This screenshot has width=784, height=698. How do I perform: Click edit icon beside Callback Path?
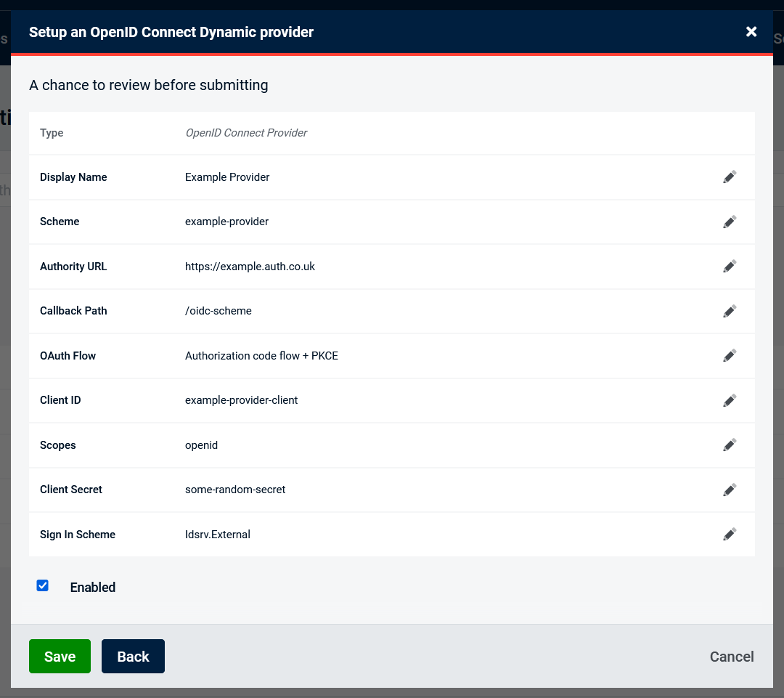click(x=730, y=311)
